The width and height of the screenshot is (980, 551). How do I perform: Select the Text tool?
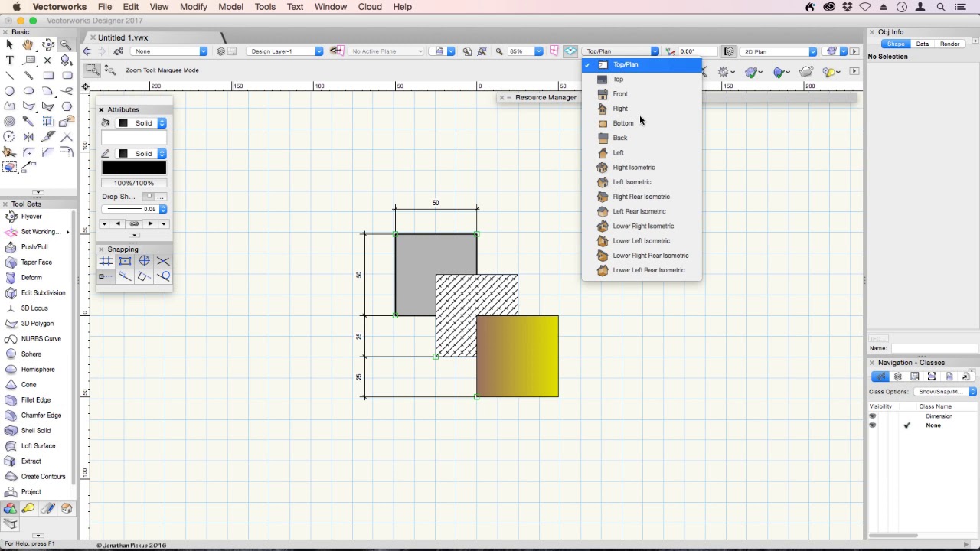pos(9,60)
